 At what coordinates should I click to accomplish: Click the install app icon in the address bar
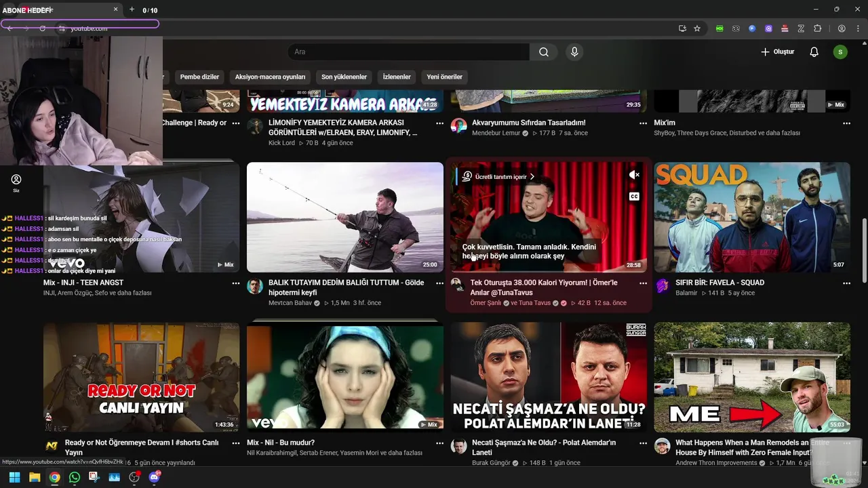(682, 28)
